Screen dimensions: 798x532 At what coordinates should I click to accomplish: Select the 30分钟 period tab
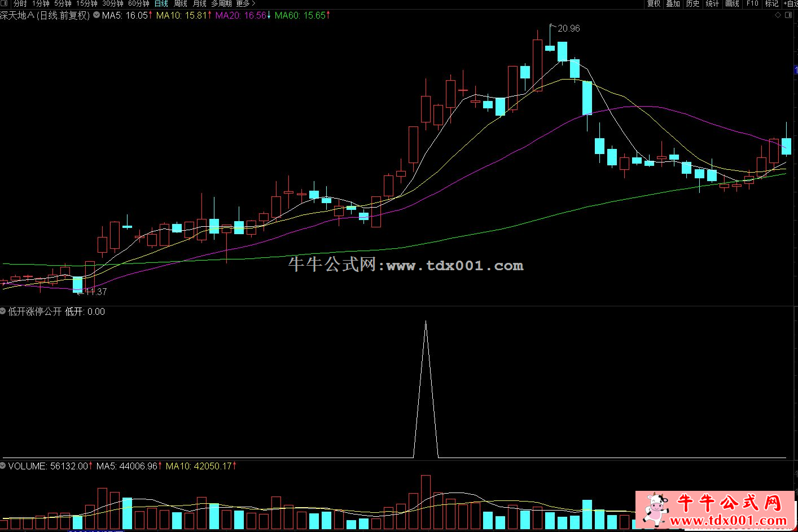click(x=113, y=3)
